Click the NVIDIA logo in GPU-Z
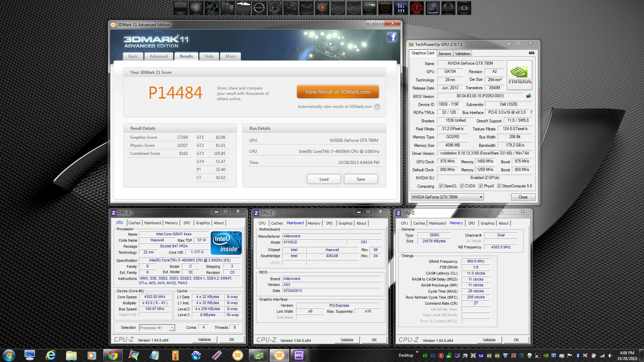Image resolution: width=644 pixels, height=362 pixels. (519, 75)
